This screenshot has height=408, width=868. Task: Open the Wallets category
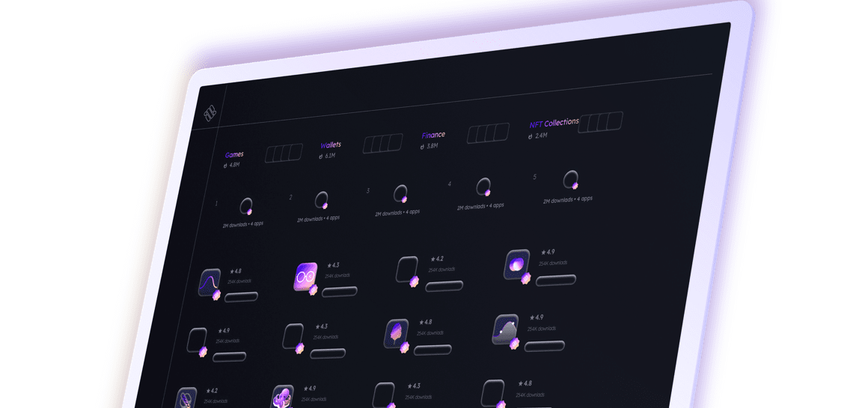pos(331,145)
